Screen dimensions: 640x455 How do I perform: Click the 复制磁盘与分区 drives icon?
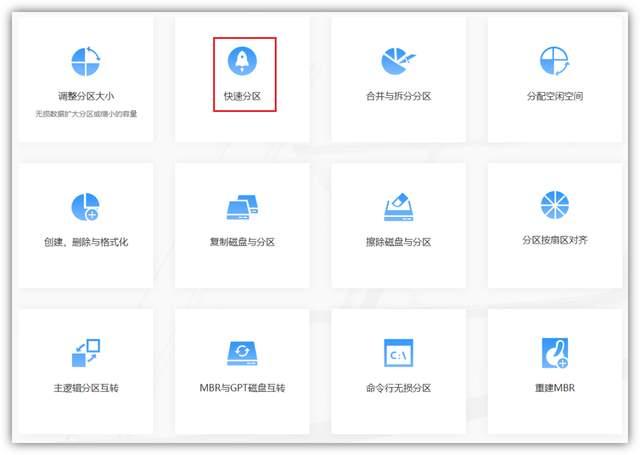tap(242, 207)
